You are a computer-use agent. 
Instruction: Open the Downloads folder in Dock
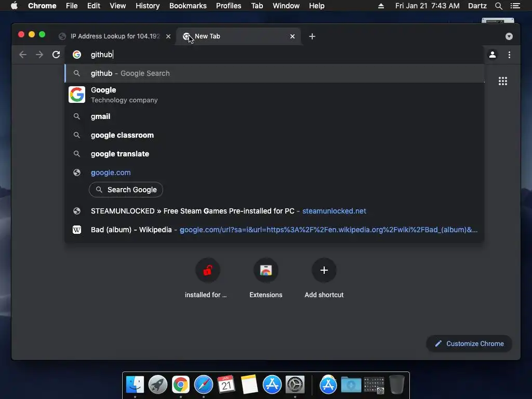[x=351, y=385]
